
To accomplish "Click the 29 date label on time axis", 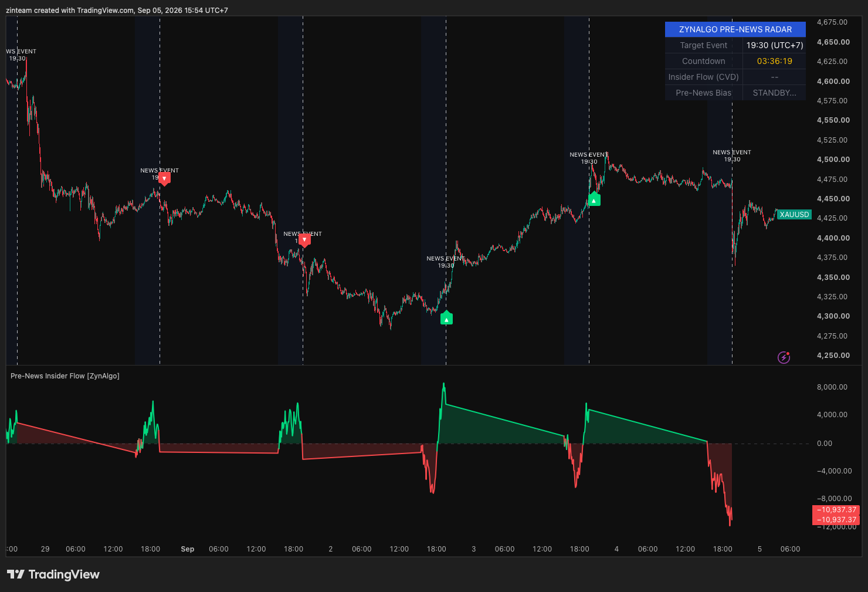I will tap(45, 549).
